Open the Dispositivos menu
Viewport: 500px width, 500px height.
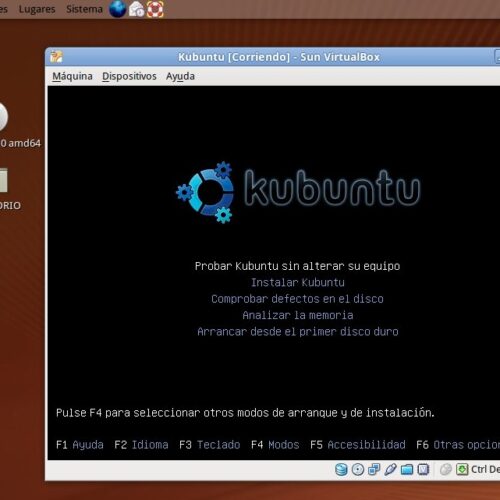point(129,76)
